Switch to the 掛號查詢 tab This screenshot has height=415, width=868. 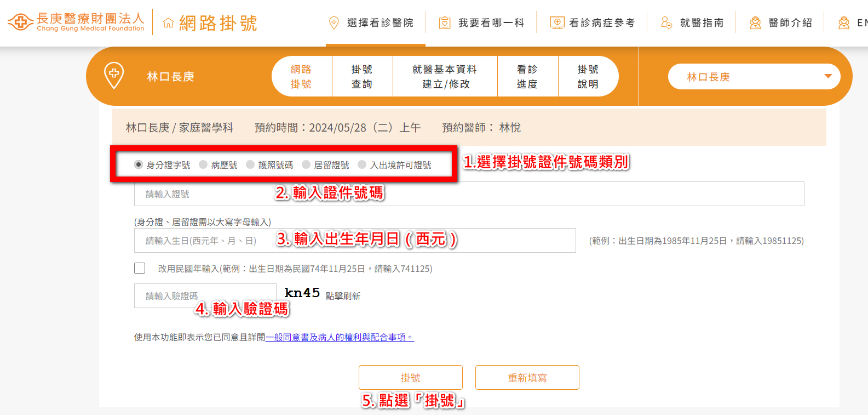tap(362, 76)
